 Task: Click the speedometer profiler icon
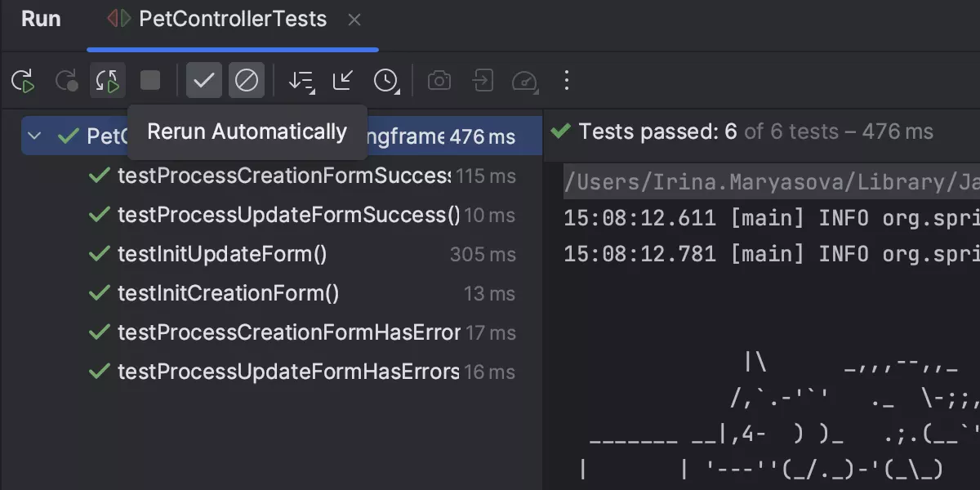(525, 81)
